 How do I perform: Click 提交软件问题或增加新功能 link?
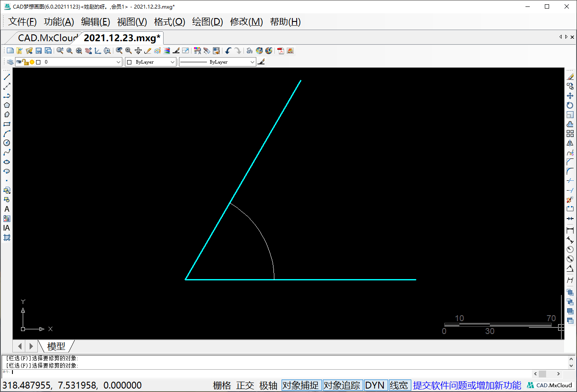(467, 385)
